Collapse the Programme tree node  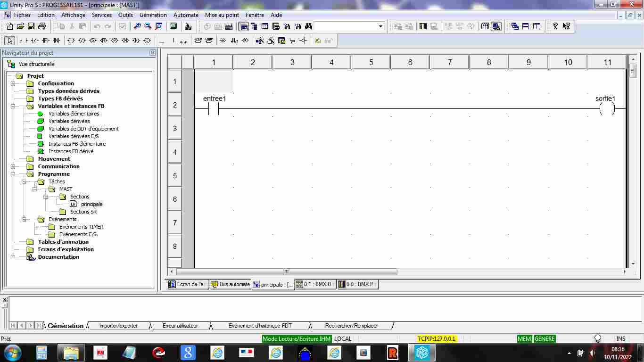click(x=13, y=174)
